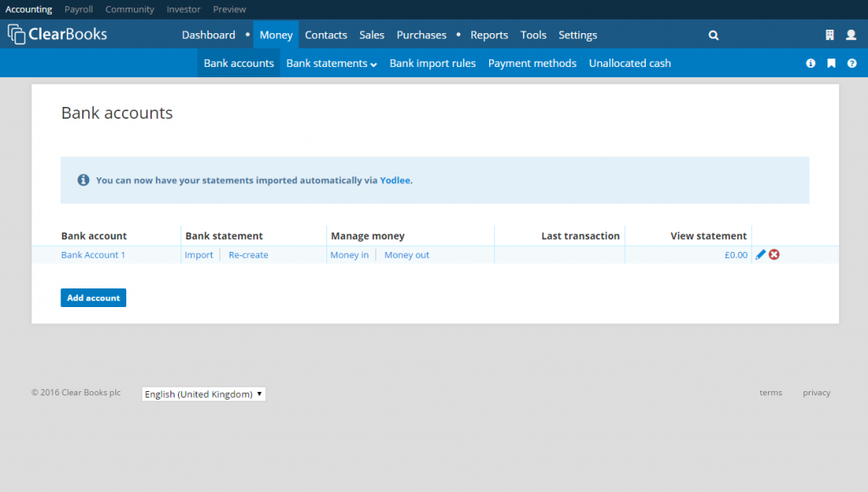Click the building company icon
868x492 pixels.
click(x=829, y=35)
